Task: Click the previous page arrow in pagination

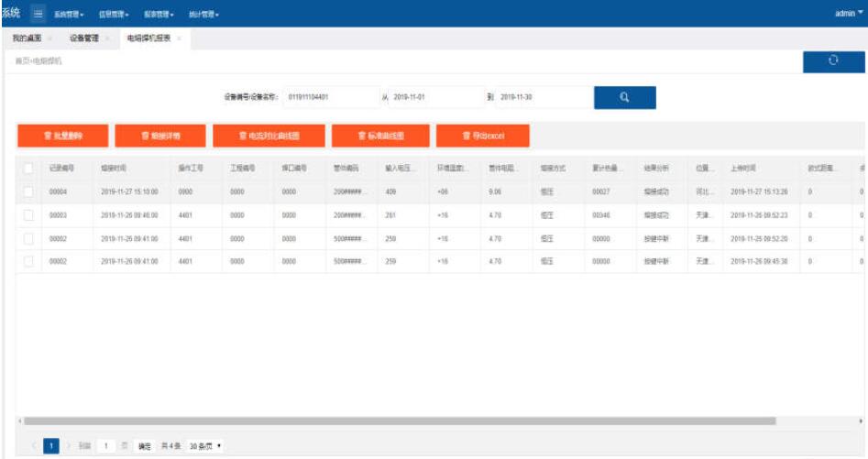Action: click(x=35, y=446)
